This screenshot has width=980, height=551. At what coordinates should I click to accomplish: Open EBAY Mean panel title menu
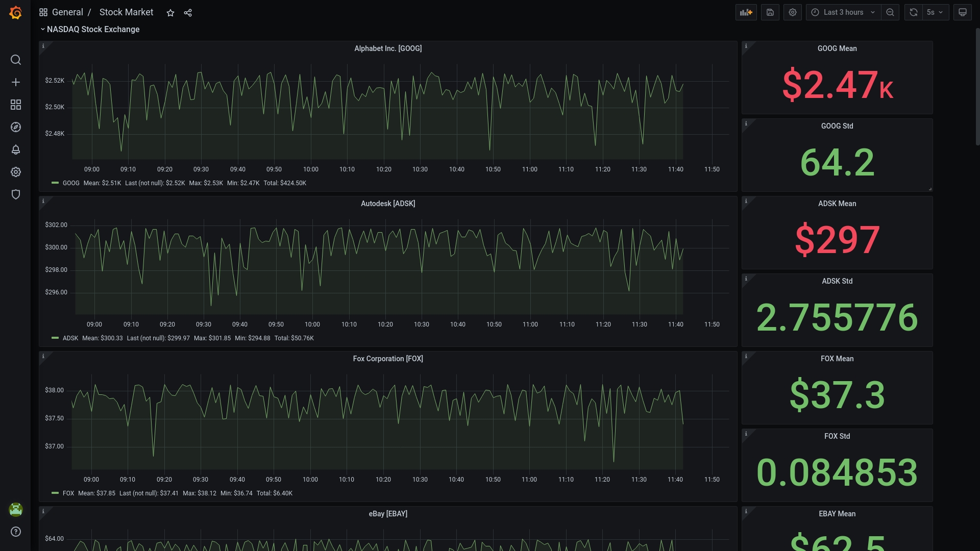click(x=837, y=514)
